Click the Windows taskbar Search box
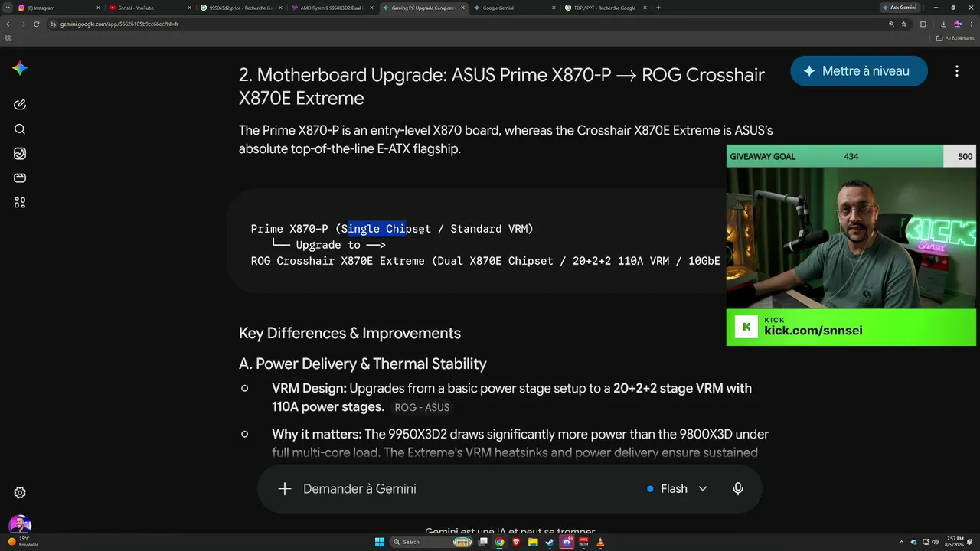 431,542
